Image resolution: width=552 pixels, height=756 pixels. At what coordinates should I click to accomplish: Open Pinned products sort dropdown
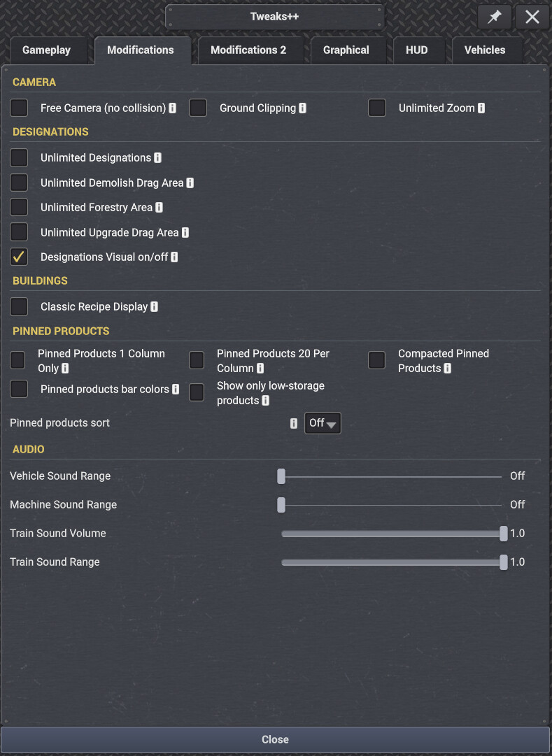coord(323,423)
